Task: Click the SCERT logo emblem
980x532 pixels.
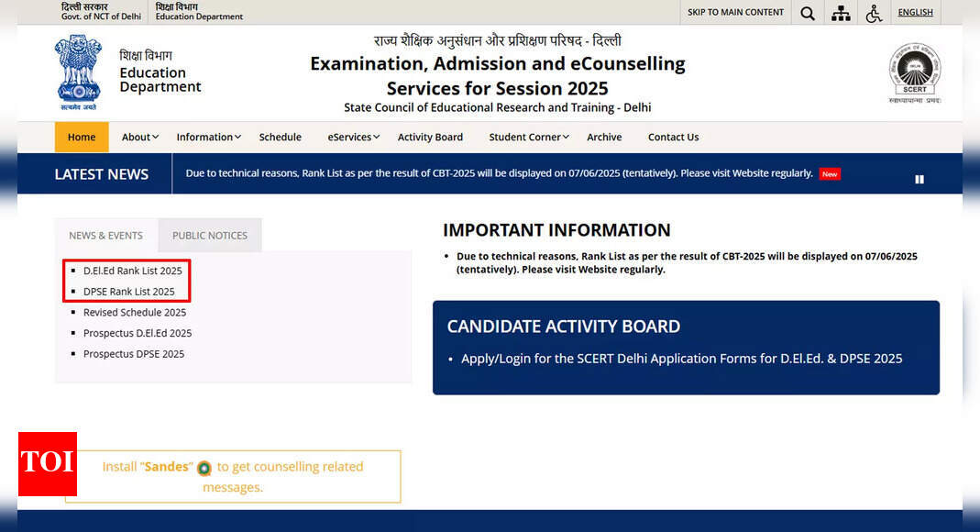Action: tap(915, 73)
